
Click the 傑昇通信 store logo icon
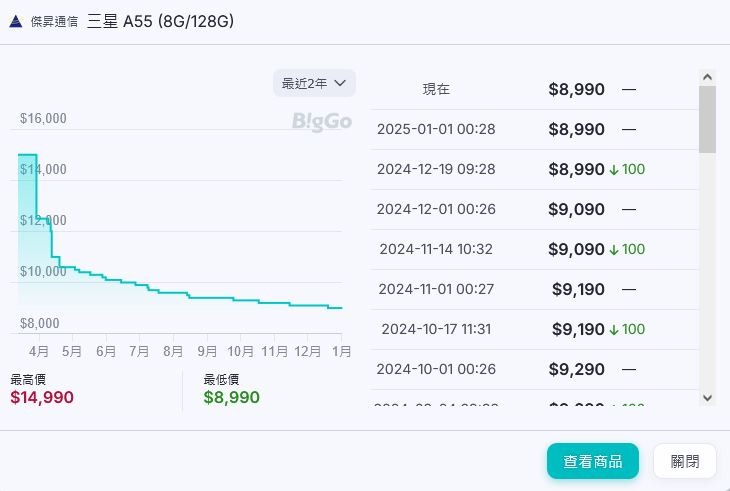coord(15,21)
